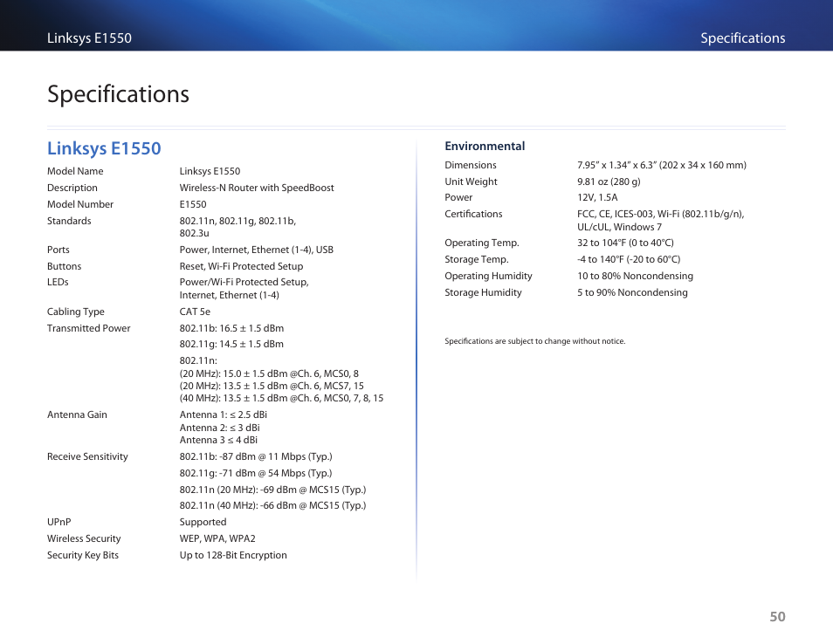The height and width of the screenshot is (644, 833).
Task: Click the 'Specifications' page title
Action: point(118,94)
